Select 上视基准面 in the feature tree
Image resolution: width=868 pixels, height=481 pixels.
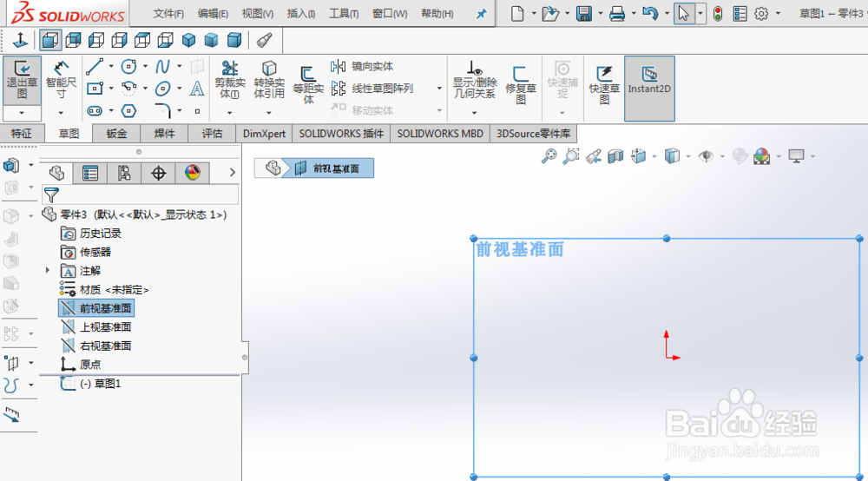[96, 327]
